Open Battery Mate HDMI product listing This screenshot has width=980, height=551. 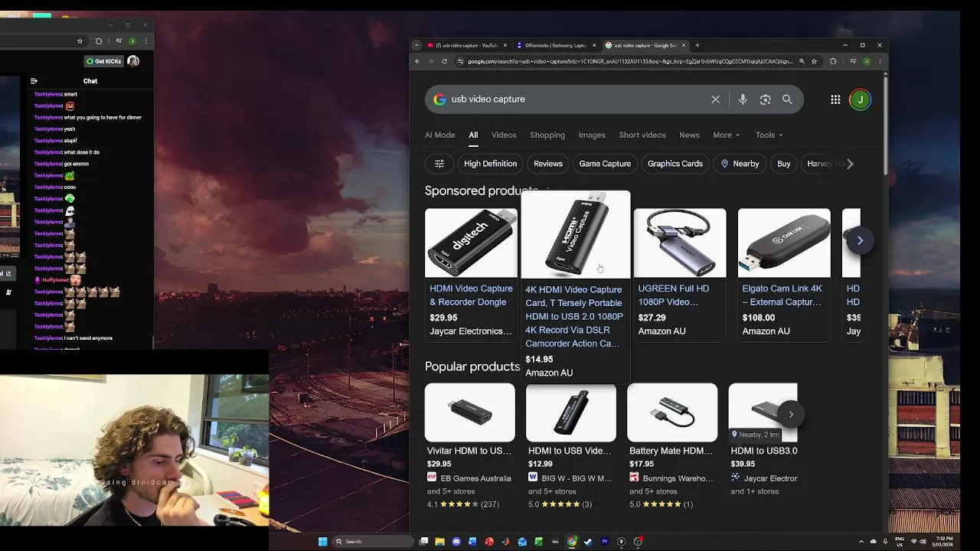tap(670, 451)
